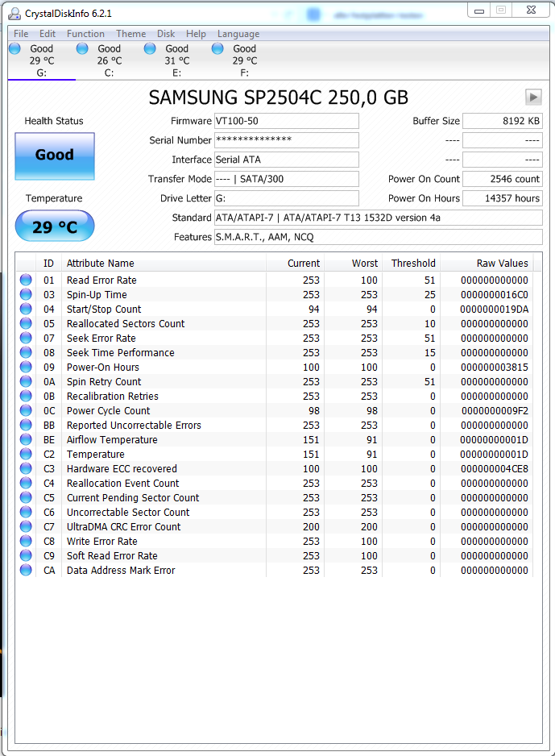Select the Hardware ECC recovered name
This screenshot has height=756, width=555.
(122, 468)
